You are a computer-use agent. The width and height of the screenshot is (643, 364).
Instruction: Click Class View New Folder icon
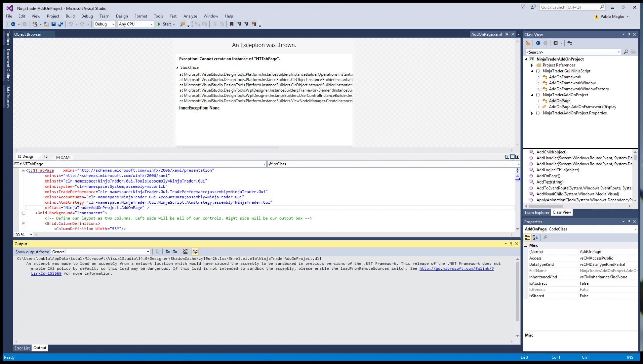point(528,43)
